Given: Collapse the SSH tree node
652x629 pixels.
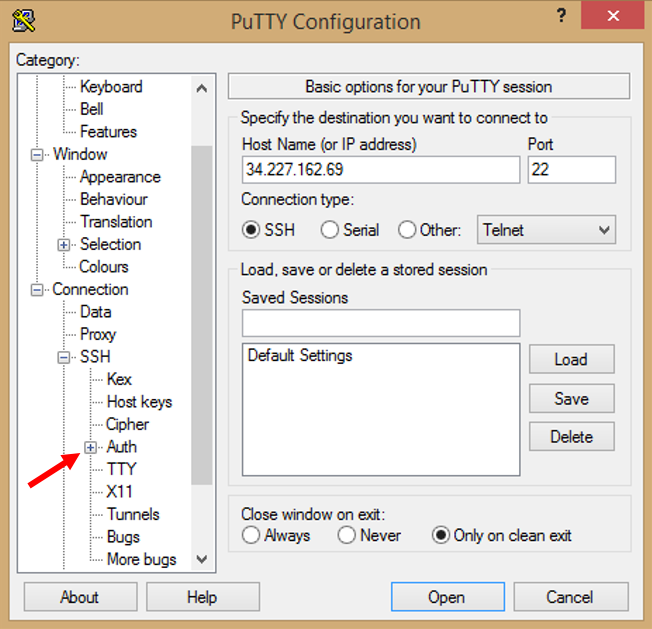Looking at the screenshot, I should point(65,357).
